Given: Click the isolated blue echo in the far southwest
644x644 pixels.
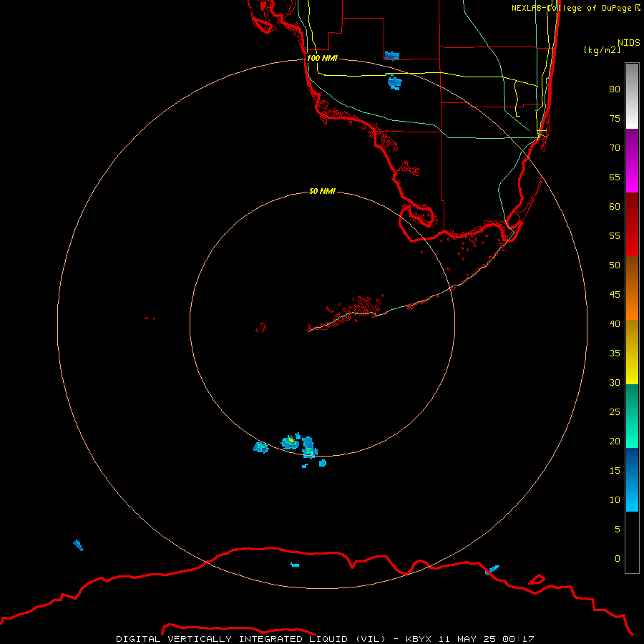Looking at the screenshot, I should point(78,545).
